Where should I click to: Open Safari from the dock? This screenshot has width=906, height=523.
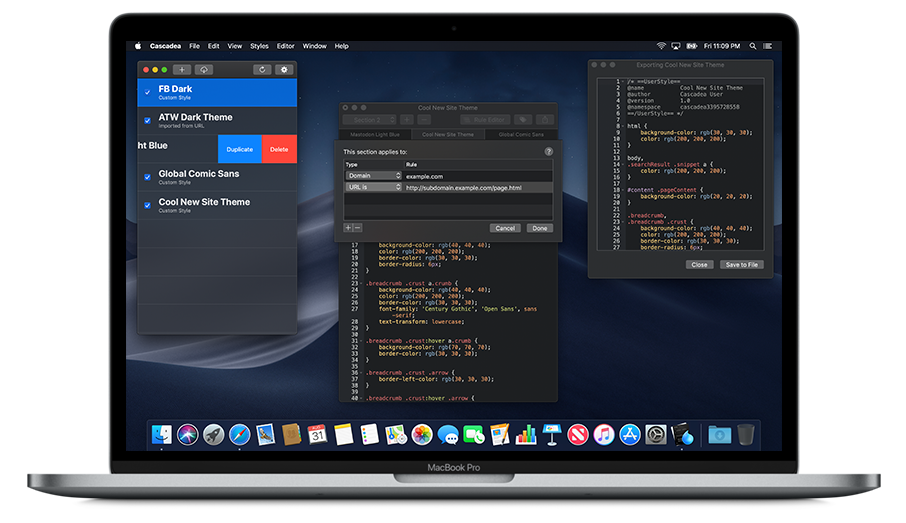(x=239, y=434)
